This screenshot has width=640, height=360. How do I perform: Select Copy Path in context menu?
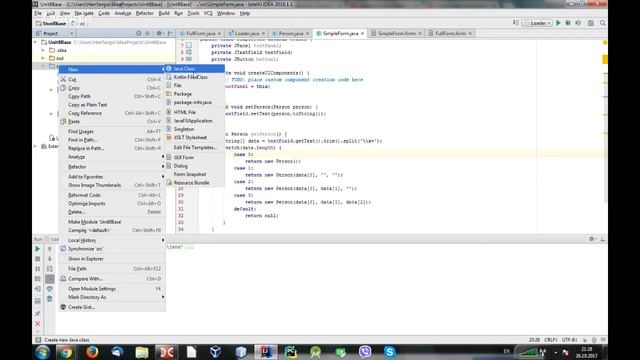112,96
